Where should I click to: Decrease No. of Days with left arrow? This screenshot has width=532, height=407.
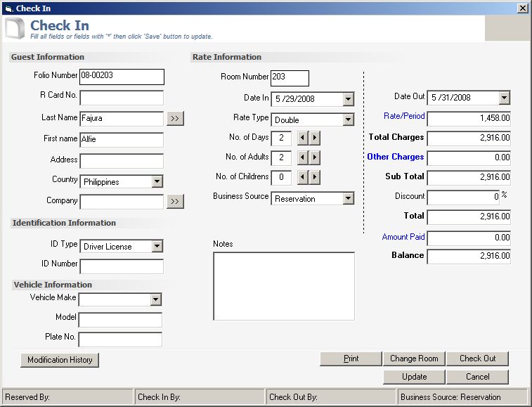(x=302, y=138)
